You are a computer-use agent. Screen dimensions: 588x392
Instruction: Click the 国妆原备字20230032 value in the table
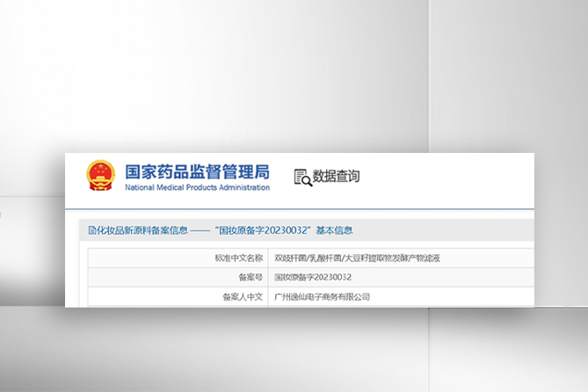(313, 277)
